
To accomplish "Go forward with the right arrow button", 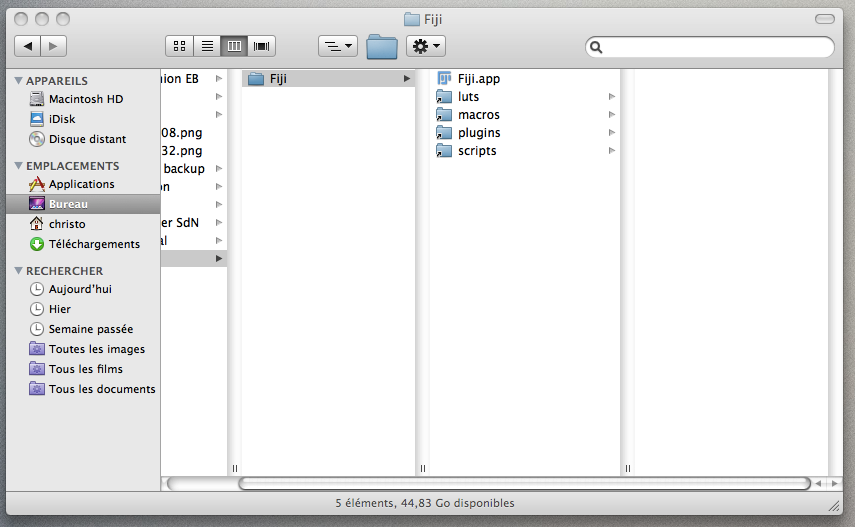I will click(53, 46).
